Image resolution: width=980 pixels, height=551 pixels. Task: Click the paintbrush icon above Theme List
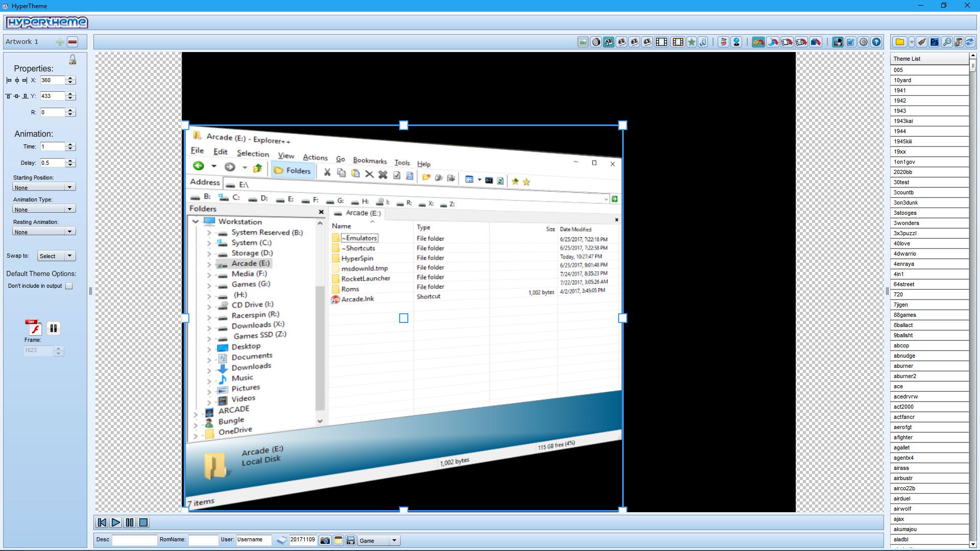point(922,42)
